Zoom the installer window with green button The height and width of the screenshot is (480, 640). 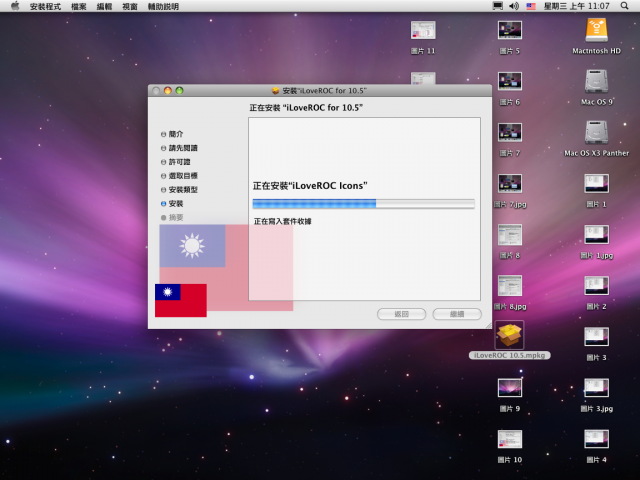pos(179,91)
